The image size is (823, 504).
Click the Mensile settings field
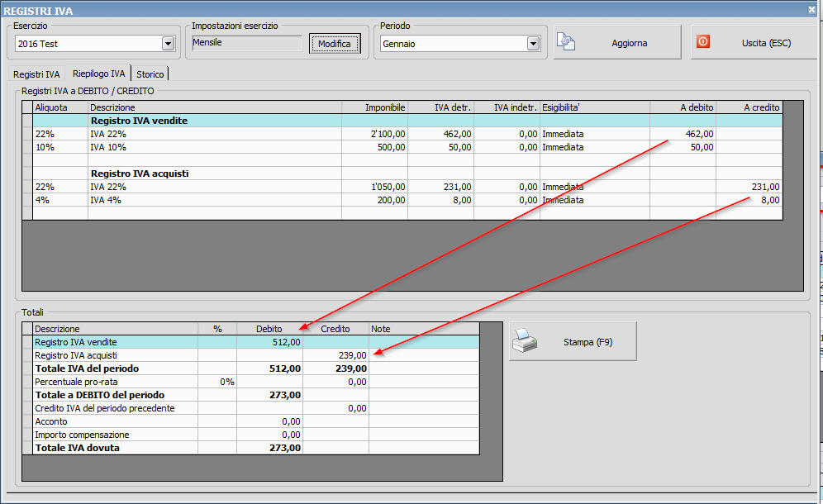coord(247,42)
